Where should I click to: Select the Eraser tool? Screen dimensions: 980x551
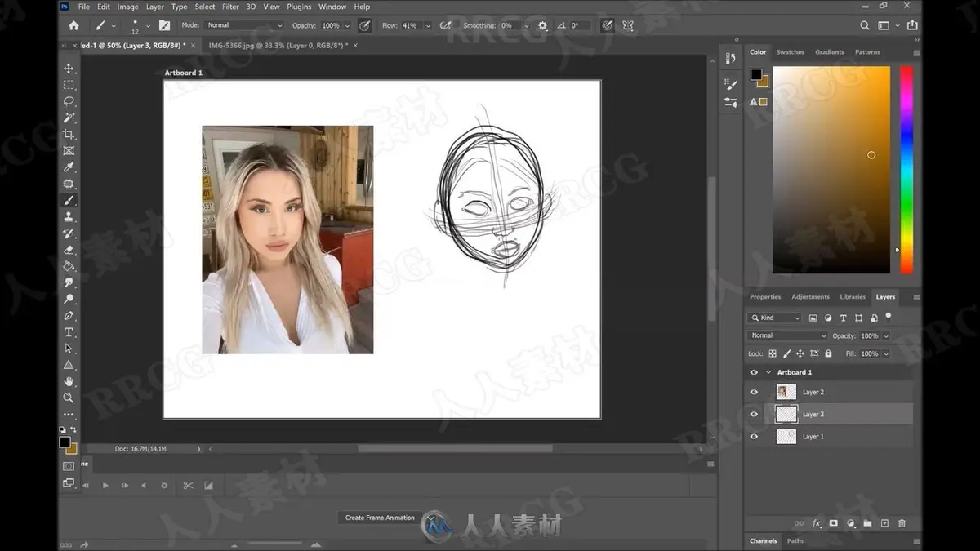click(x=69, y=250)
